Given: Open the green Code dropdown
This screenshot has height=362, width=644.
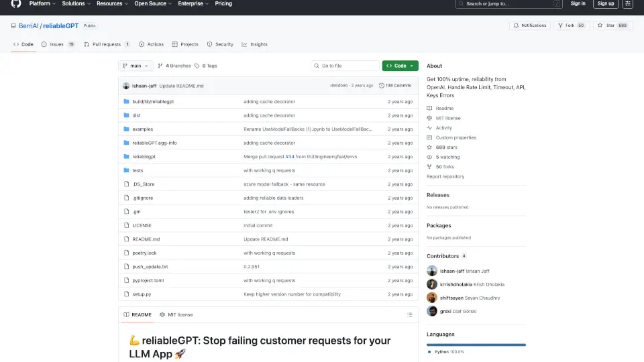Looking at the screenshot, I should pos(400,66).
